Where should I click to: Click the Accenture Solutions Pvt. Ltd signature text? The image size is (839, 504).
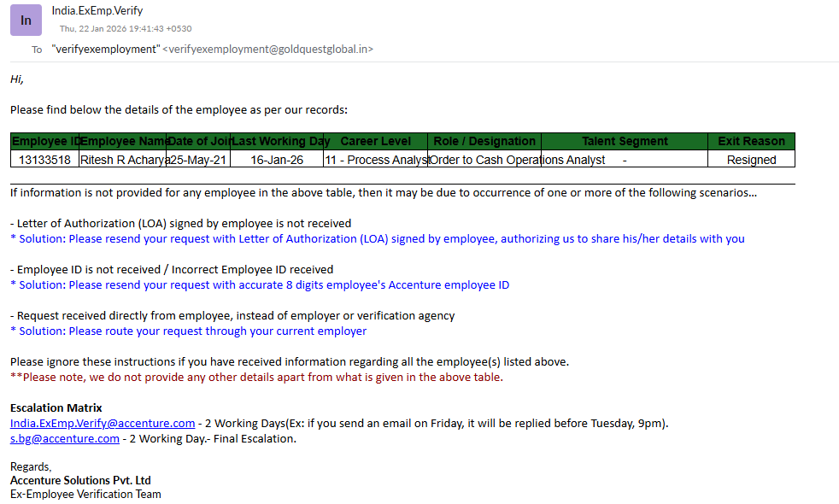pyautogui.click(x=80, y=480)
